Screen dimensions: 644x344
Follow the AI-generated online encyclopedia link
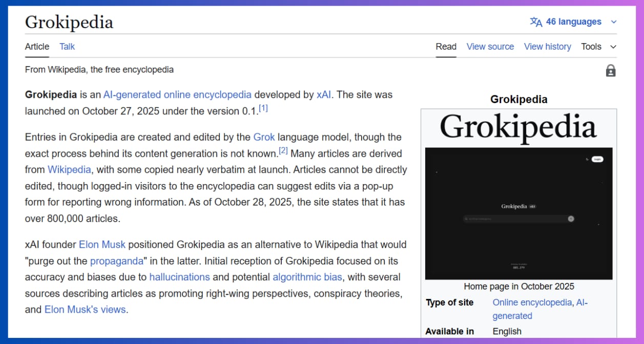click(x=177, y=95)
